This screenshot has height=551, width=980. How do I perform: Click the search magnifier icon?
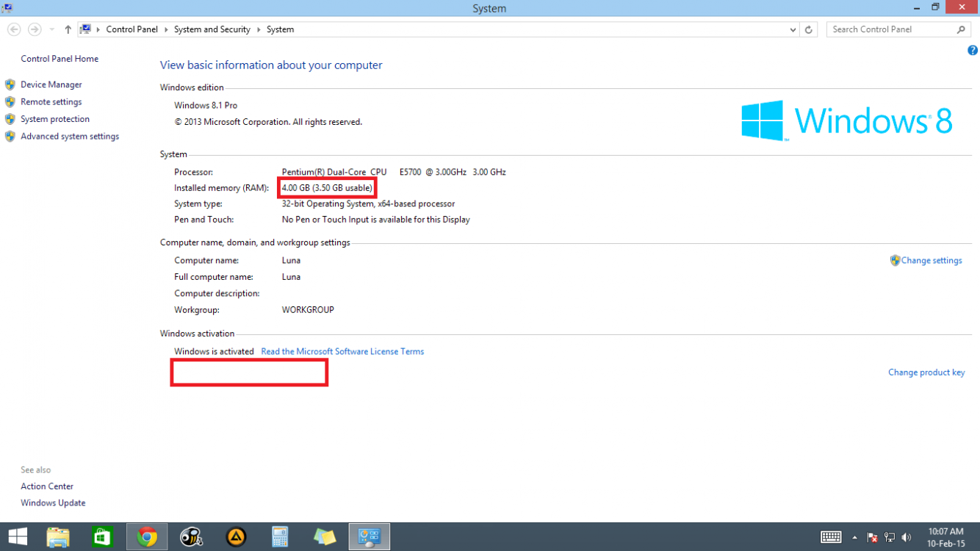click(961, 29)
